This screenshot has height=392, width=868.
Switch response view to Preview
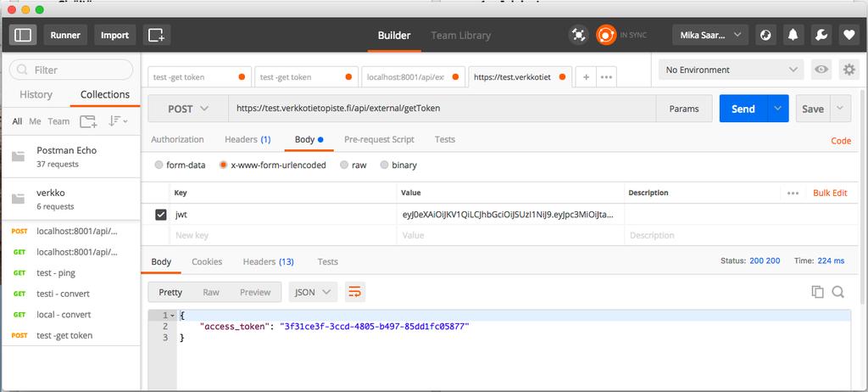(x=255, y=292)
